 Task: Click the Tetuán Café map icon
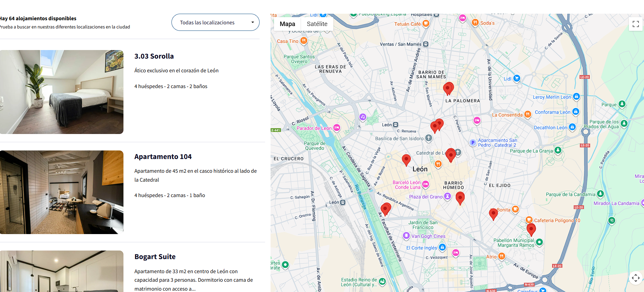(x=426, y=23)
